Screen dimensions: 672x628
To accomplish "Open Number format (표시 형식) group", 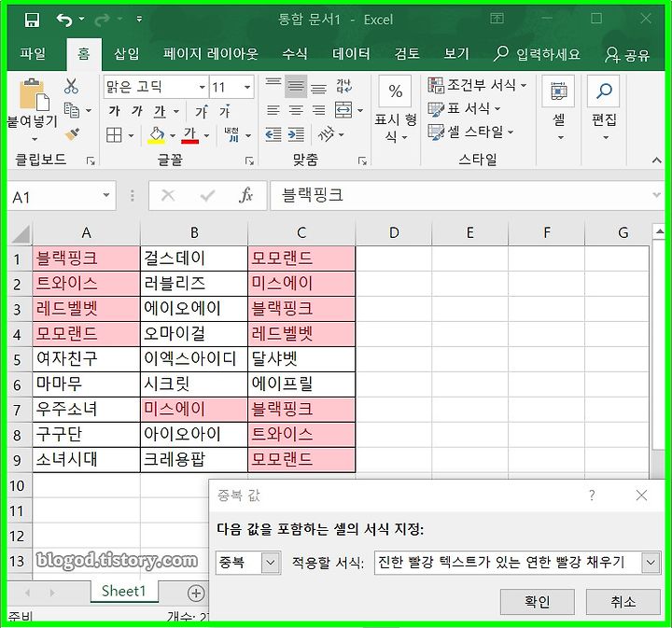I will point(396,110).
